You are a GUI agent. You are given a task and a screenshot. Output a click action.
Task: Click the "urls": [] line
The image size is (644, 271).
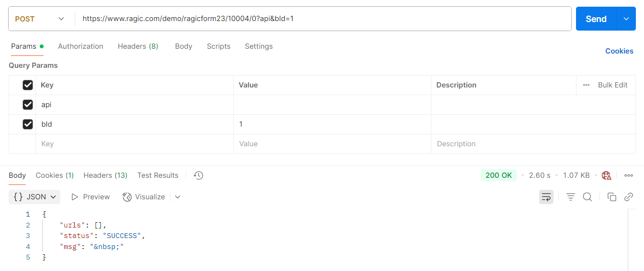click(83, 225)
